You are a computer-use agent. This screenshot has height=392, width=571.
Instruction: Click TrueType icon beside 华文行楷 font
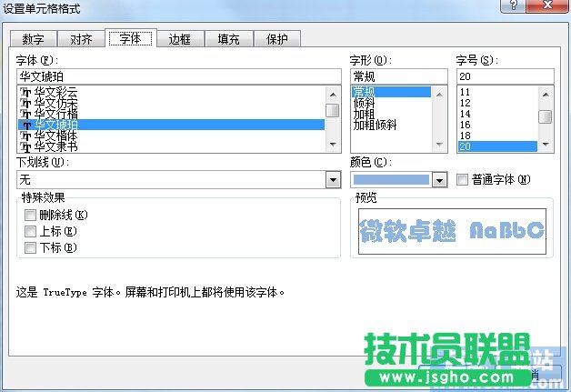tap(25, 114)
